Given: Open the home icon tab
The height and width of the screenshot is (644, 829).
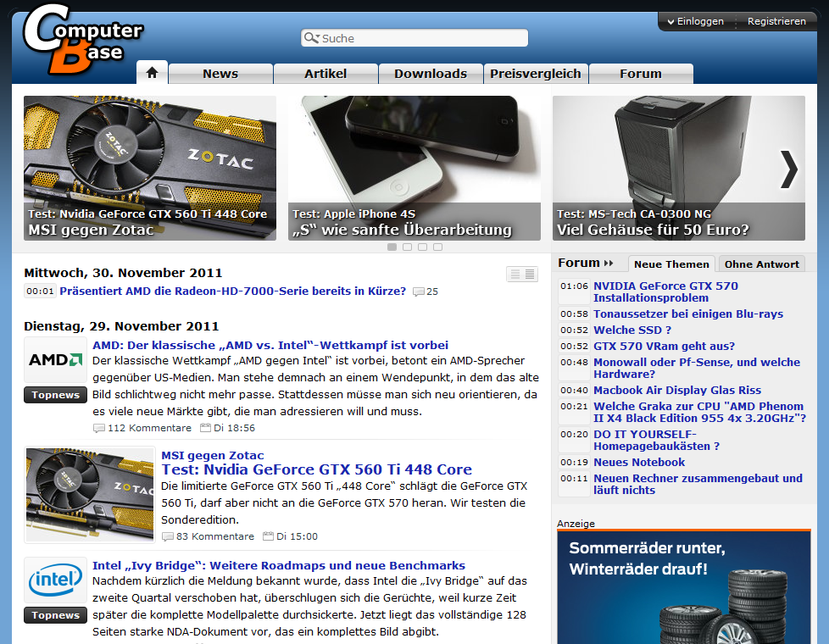Looking at the screenshot, I should click(153, 72).
